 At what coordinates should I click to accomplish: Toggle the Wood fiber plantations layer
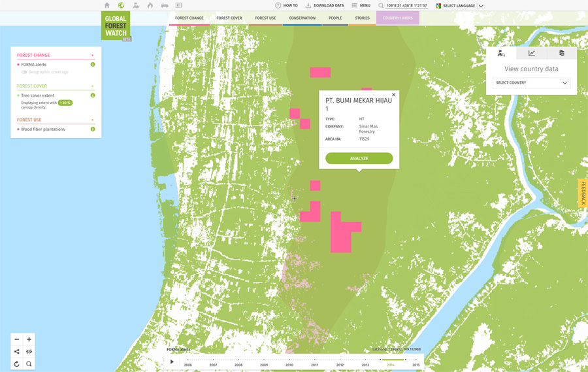42,129
